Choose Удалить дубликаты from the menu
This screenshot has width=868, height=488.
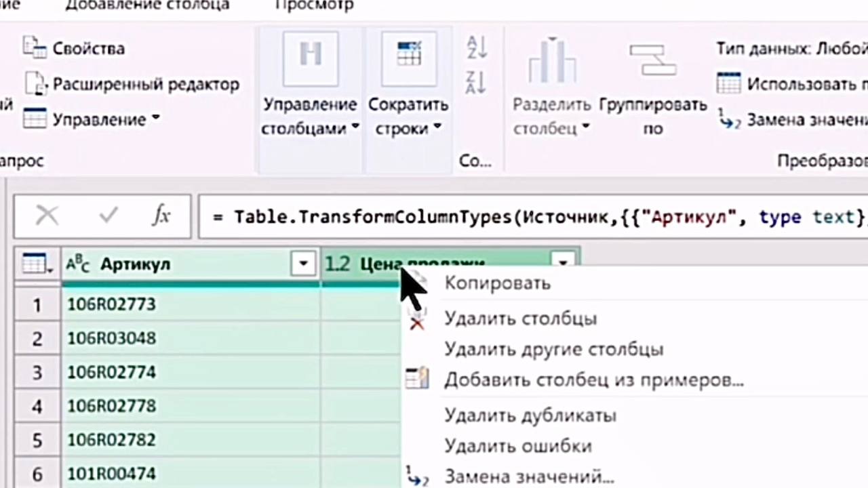(x=530, y=415)
